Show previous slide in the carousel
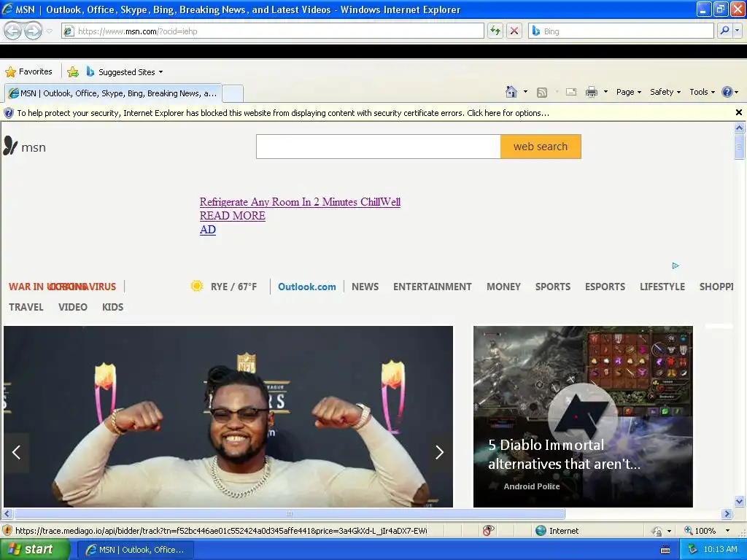The image size is (747, 560). 16,452
